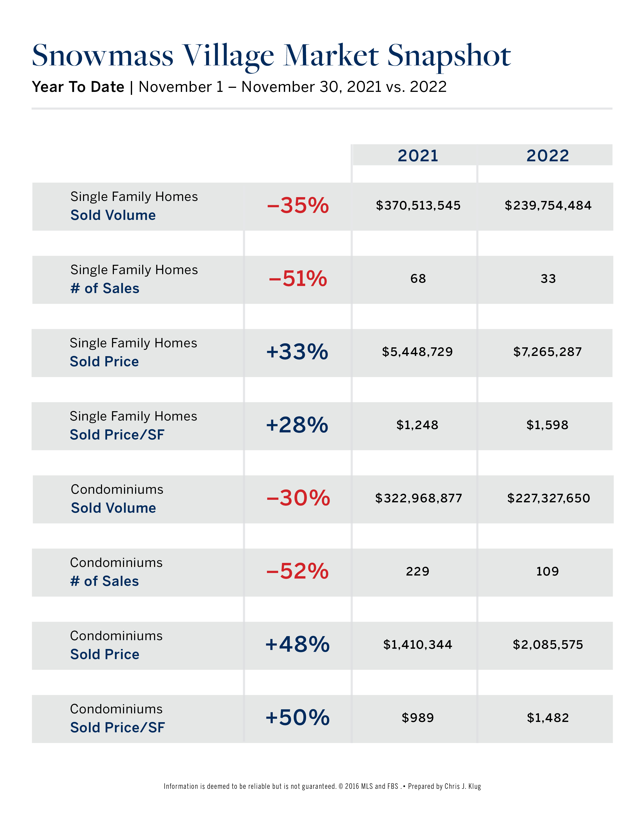Select the 2022 column header
Image resolution: width=644 pixels, height=833 pixels.
click(x=548, y=155)
